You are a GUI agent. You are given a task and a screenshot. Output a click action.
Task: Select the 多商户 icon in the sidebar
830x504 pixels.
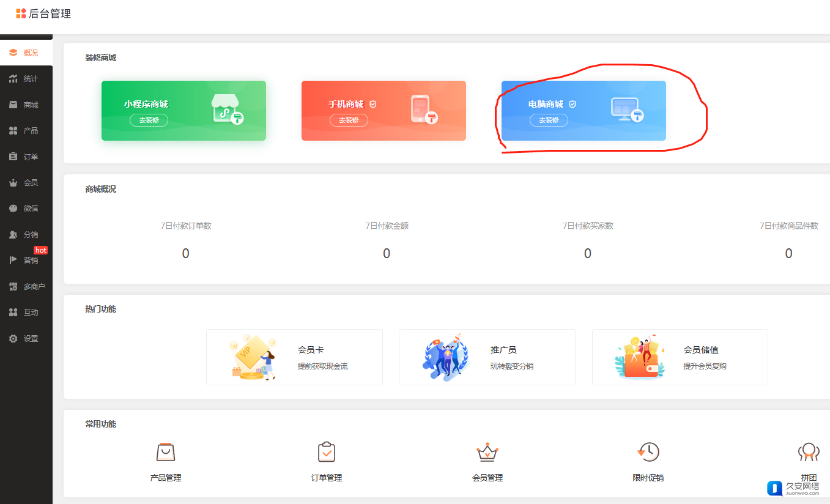13,286
